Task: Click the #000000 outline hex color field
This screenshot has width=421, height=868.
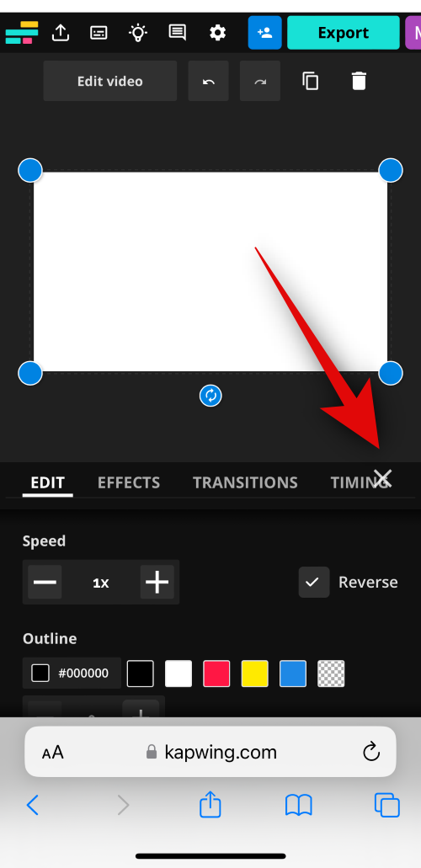Action: tap(72, 674)
